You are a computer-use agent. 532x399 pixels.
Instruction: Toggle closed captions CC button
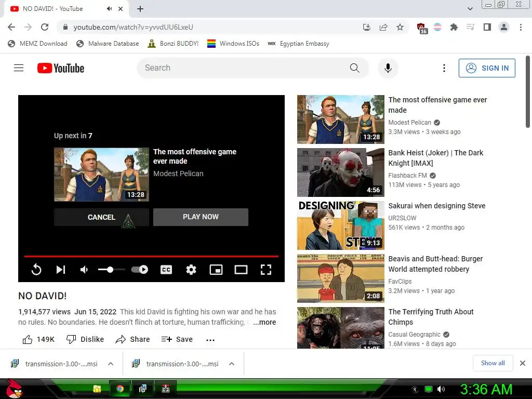166,270
